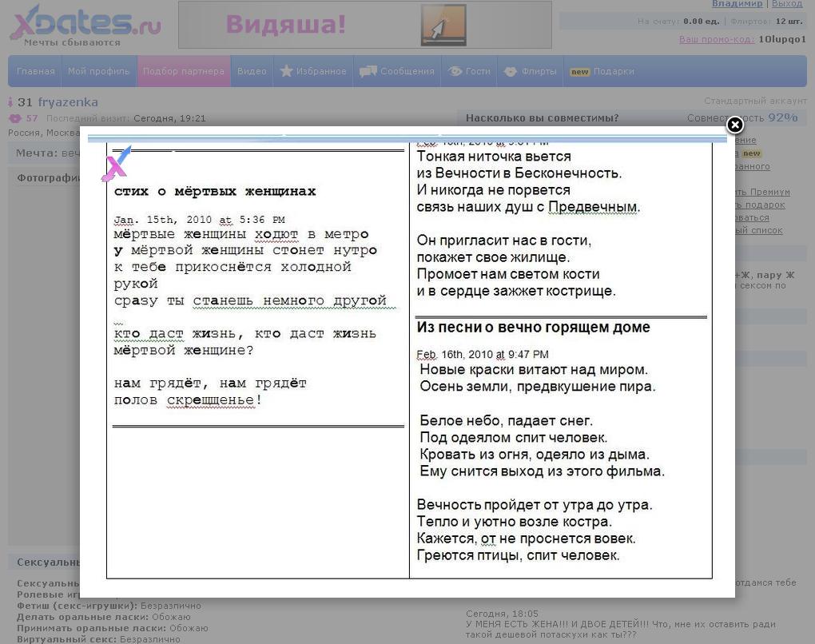
Task: Go to Мой профиль tab
Action: 98,71
